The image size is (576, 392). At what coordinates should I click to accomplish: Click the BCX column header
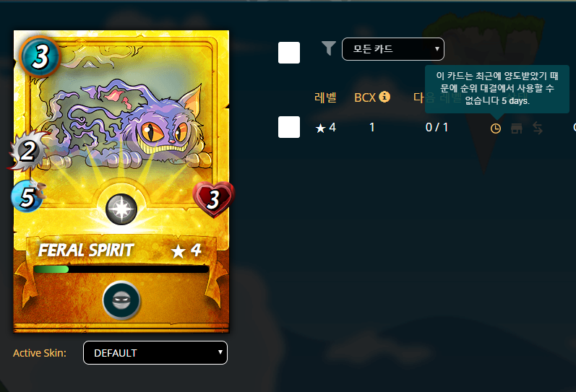[365, 97]
